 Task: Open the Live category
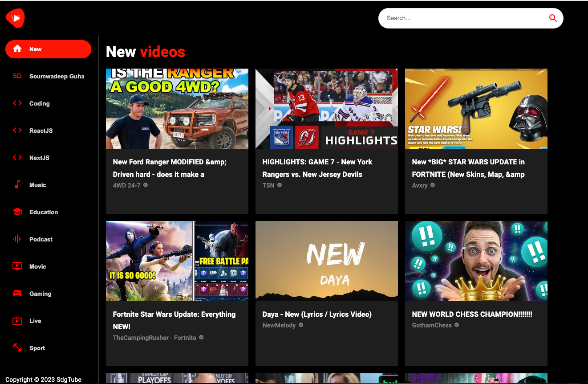coord(48,321)
